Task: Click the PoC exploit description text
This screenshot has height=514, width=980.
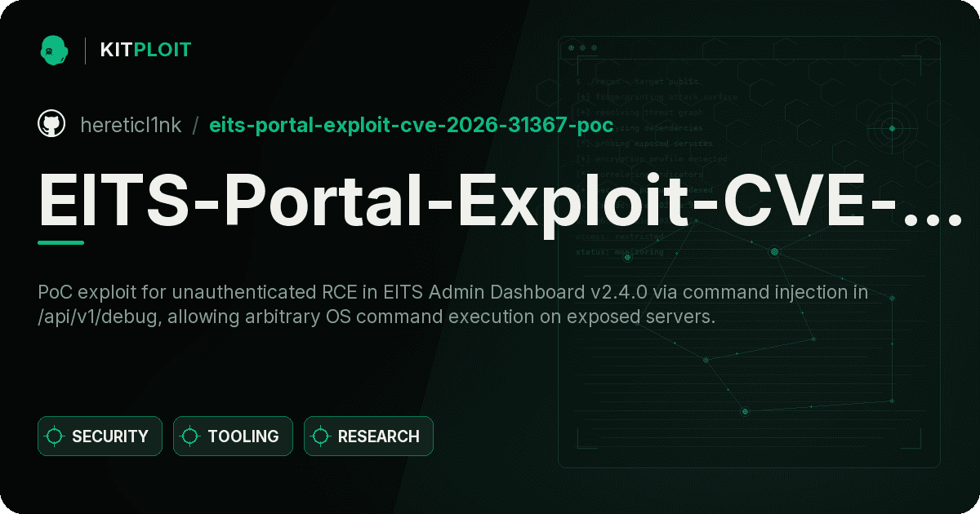Action: coord(453,304)
